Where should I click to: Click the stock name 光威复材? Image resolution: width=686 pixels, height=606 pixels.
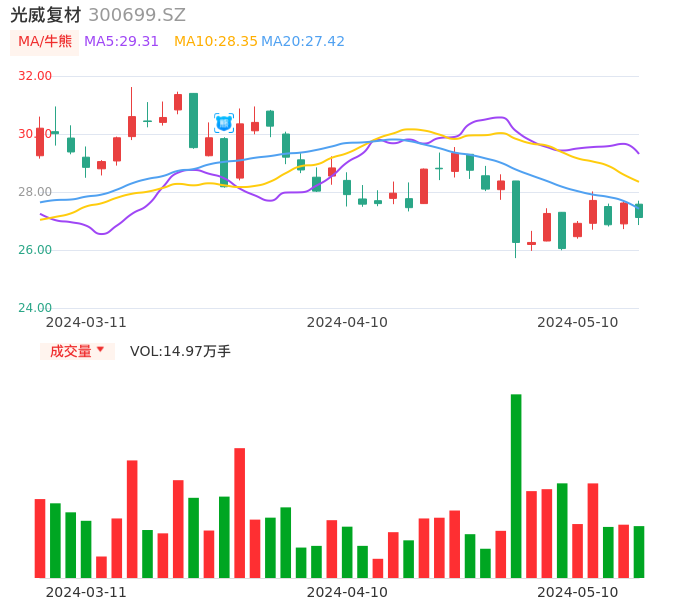(46, 15)
